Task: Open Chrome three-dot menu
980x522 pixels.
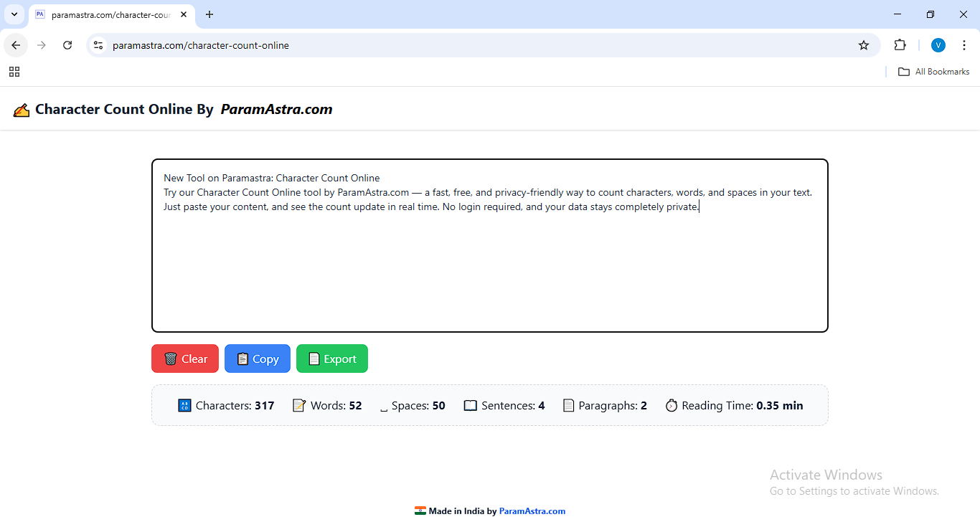Action: 964,45
